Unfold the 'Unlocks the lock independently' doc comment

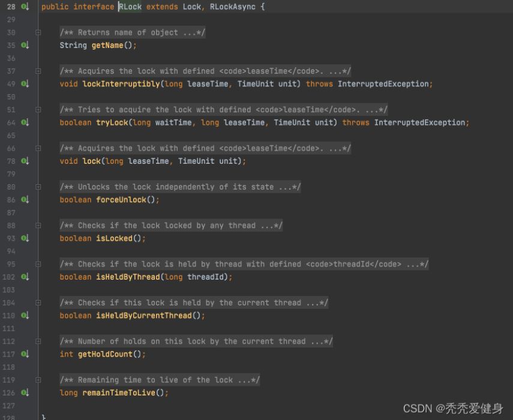pos(38,187)
